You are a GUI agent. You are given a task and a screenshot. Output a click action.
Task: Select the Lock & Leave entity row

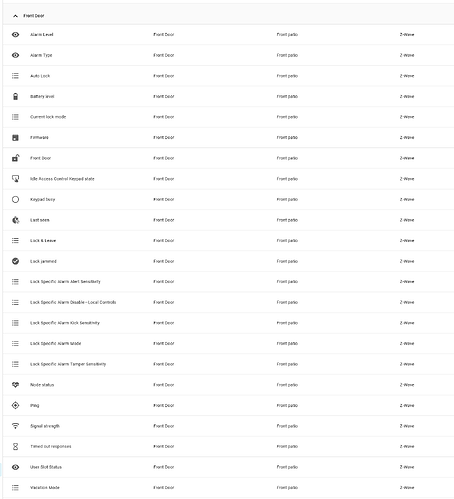click(x=228, y=241)
